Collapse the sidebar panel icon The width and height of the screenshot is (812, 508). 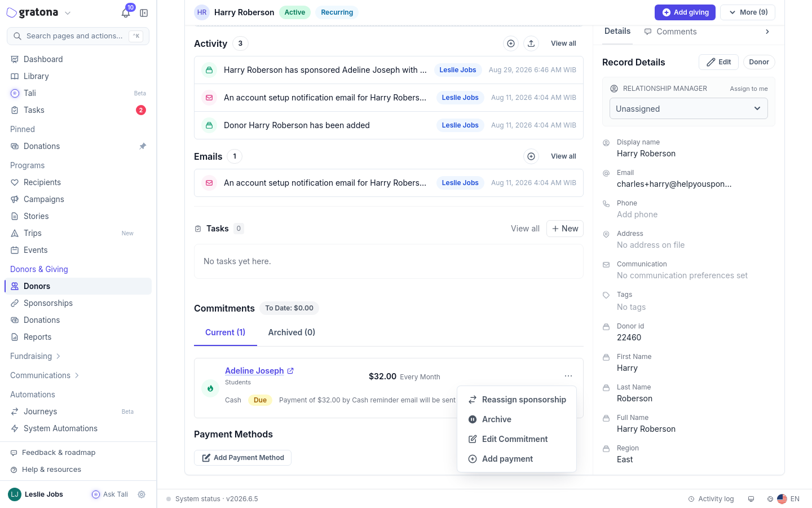click(144, 13)
